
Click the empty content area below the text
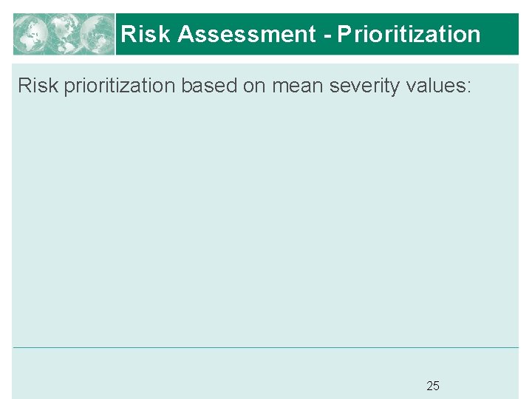(x=266, y=222)
